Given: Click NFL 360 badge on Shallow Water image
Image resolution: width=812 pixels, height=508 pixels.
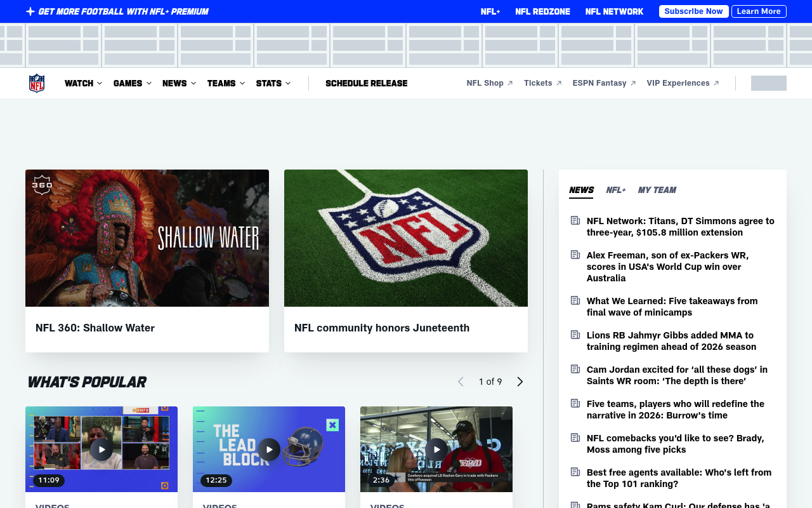Looking at the screenshot, I should pyautogui.click(x=43, y=185).
